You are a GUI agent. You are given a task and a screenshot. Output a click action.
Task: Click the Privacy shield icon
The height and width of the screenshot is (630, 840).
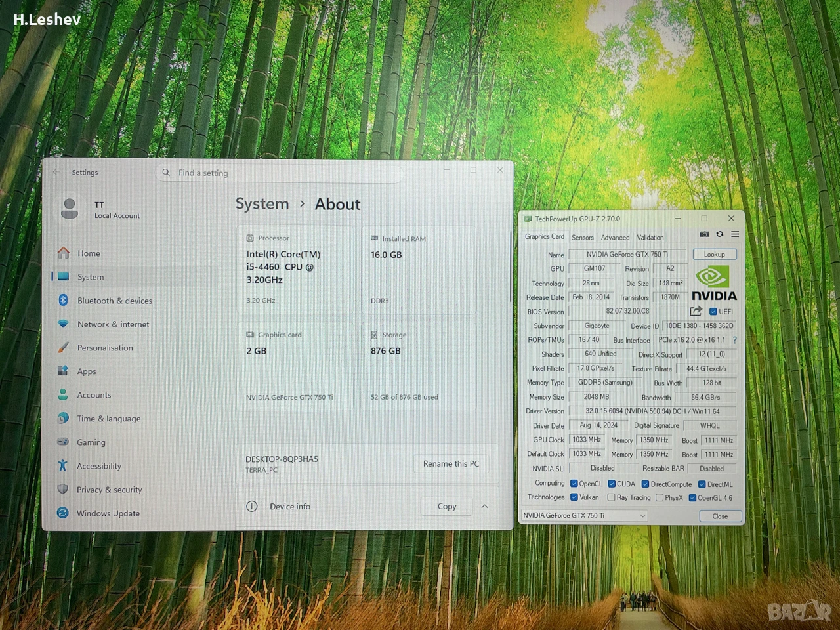(62, 489)
